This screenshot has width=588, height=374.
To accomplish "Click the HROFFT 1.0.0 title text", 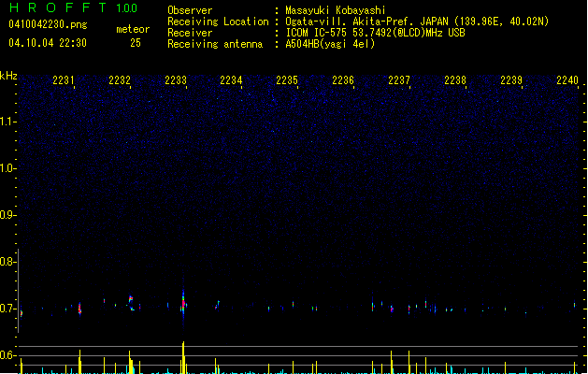I will (x=73, y=7).
